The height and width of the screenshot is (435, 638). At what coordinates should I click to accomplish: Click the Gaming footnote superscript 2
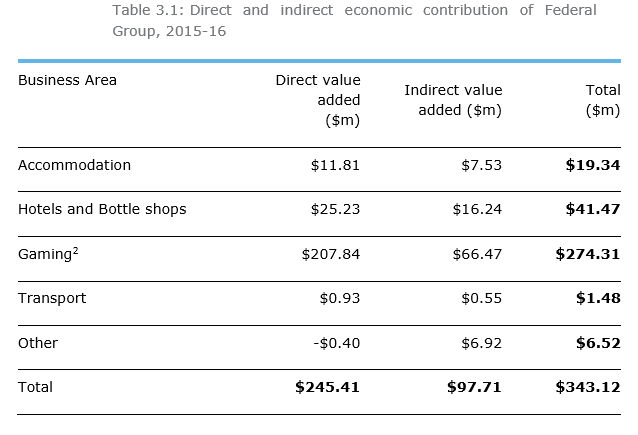coord(76,250)
